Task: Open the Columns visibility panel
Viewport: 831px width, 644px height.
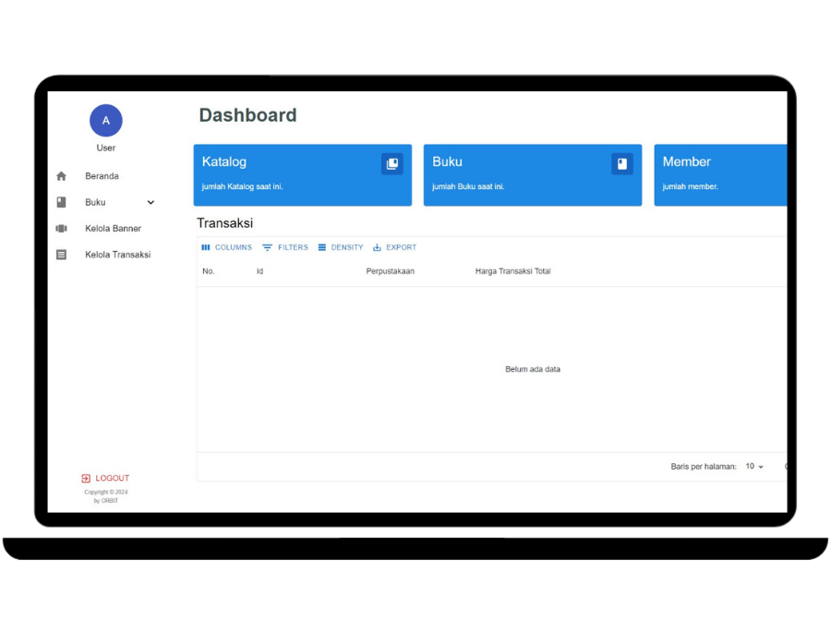Action: point(226,247)
